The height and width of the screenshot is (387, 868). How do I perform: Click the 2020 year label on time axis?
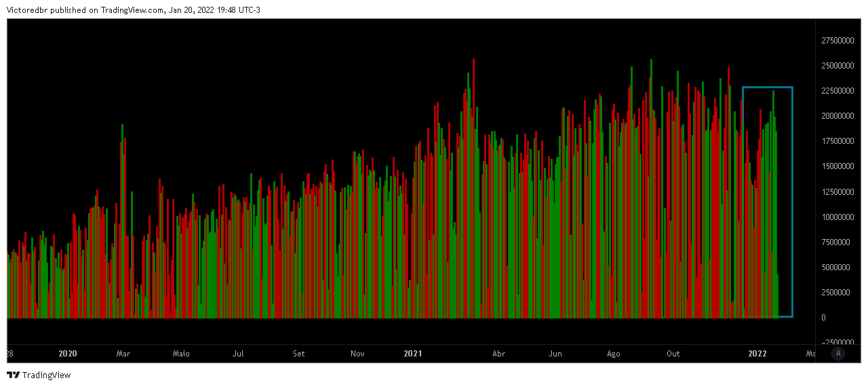coord(68,354)
